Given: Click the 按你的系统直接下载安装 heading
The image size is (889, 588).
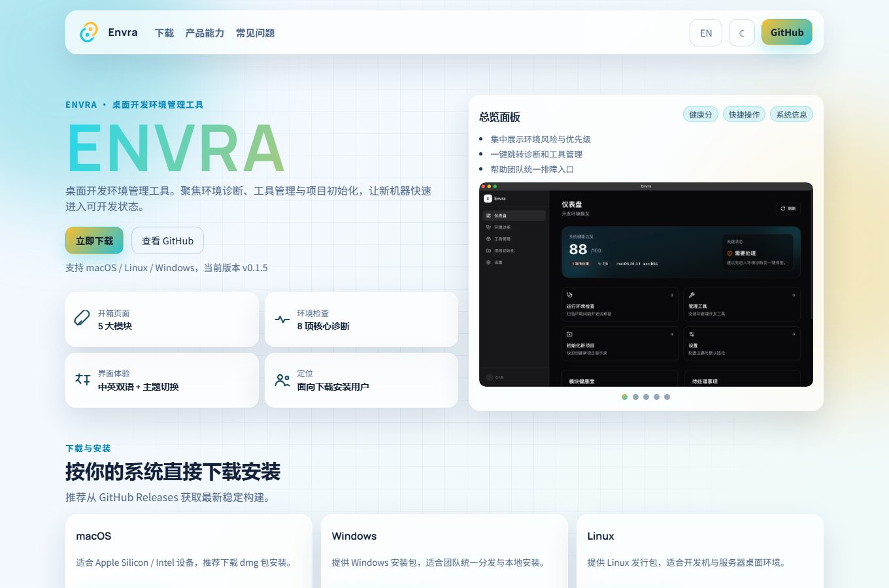Looking at the screenshot, I should (x=173, y=471).
